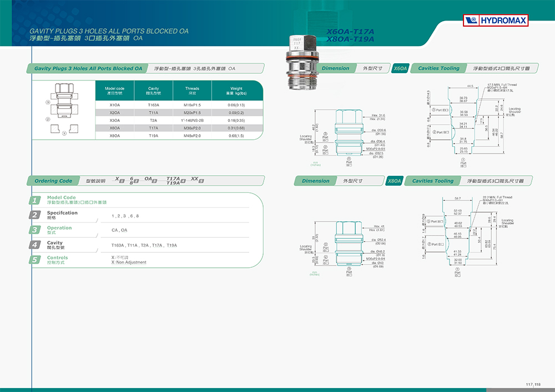Select the X6OA model code cell in table

tap(115, 128)
